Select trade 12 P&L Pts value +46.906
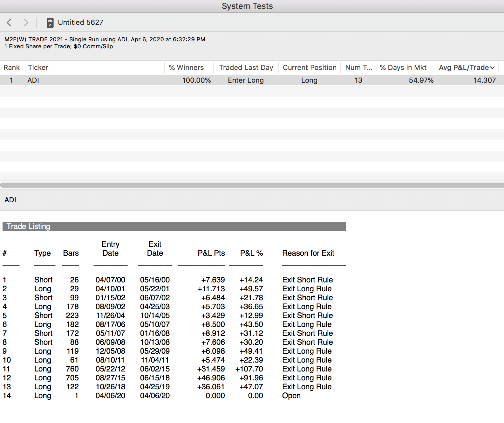 point(211,378)
